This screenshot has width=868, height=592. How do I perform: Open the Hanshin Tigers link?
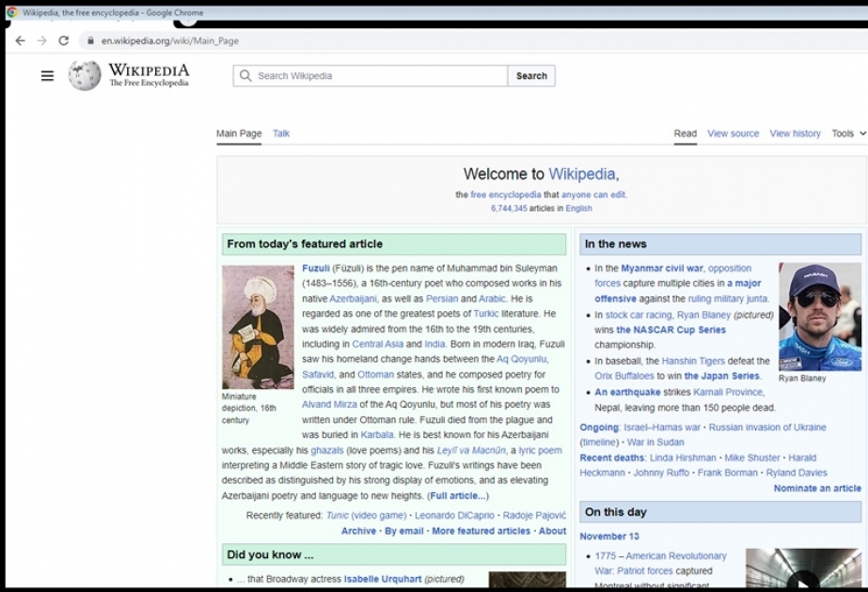point(693,361)
